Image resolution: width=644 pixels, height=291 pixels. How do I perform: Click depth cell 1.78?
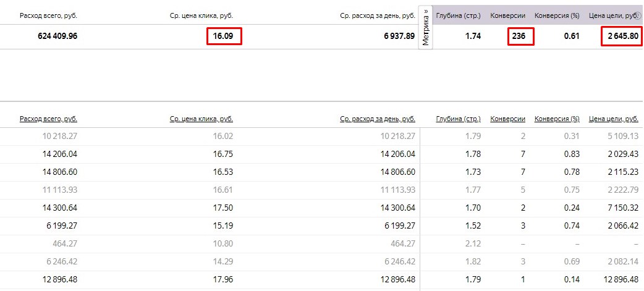[x=473, y=154]
